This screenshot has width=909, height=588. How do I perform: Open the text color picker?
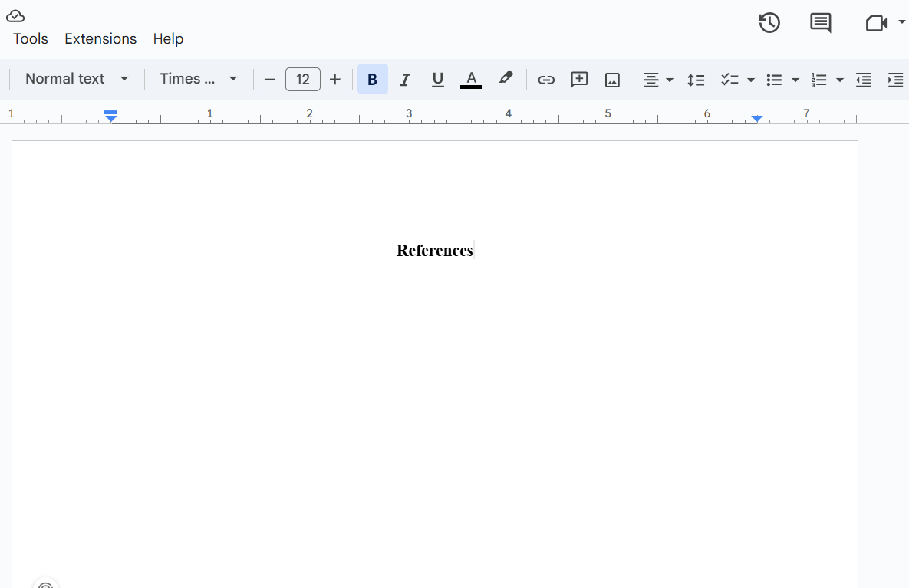pyautogui.click(x=471, y=79)
